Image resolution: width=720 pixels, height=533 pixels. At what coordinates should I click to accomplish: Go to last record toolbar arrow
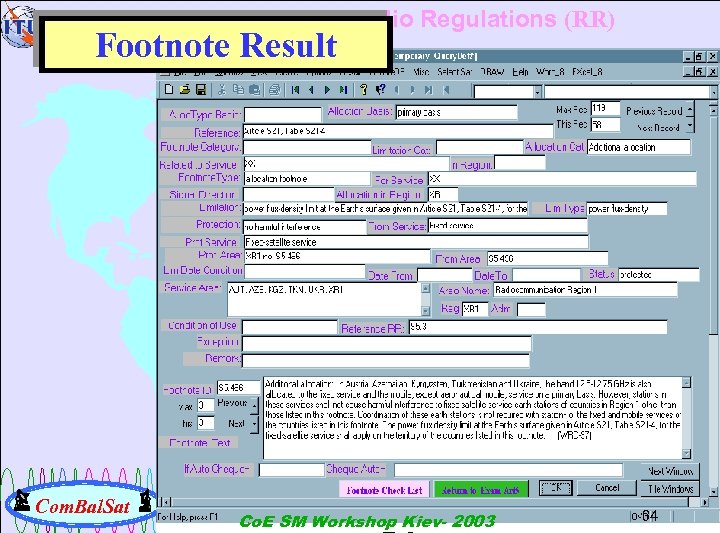[x=343, y=90]
